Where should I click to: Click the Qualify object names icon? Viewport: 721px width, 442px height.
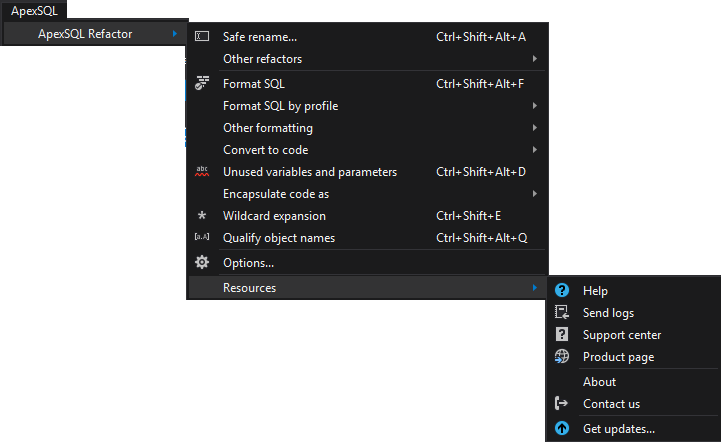[x=202, y=237]
